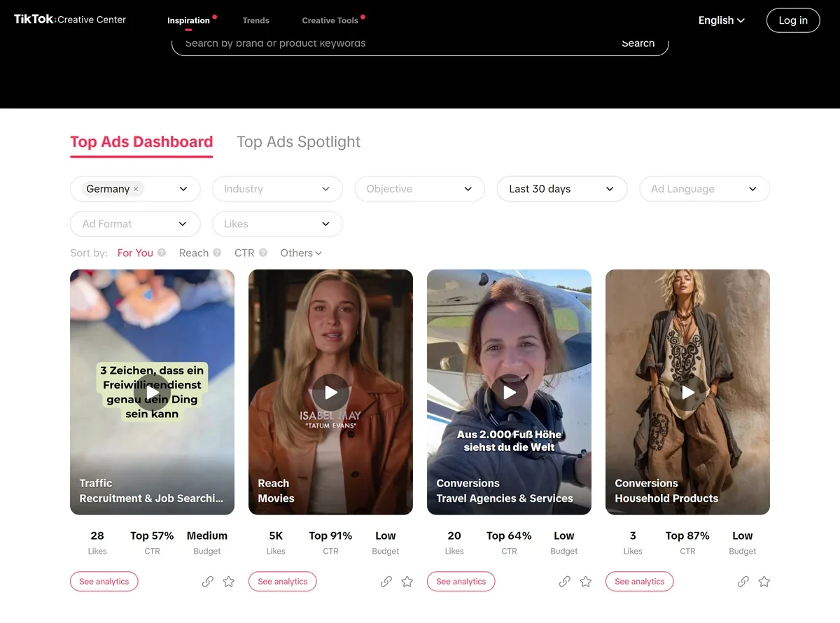This screenshot has width=840, height=623.
Task: Sort ads by CTR
Action: click(244, 253)
